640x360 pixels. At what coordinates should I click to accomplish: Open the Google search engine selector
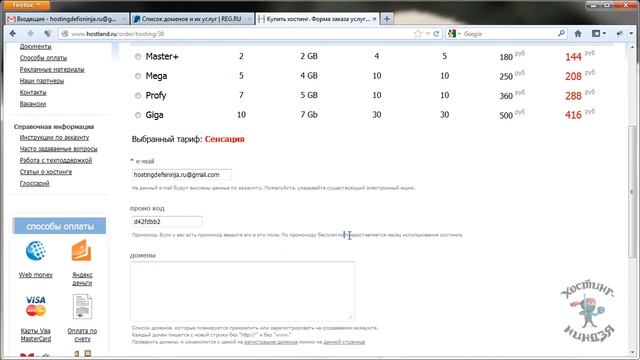453,34
